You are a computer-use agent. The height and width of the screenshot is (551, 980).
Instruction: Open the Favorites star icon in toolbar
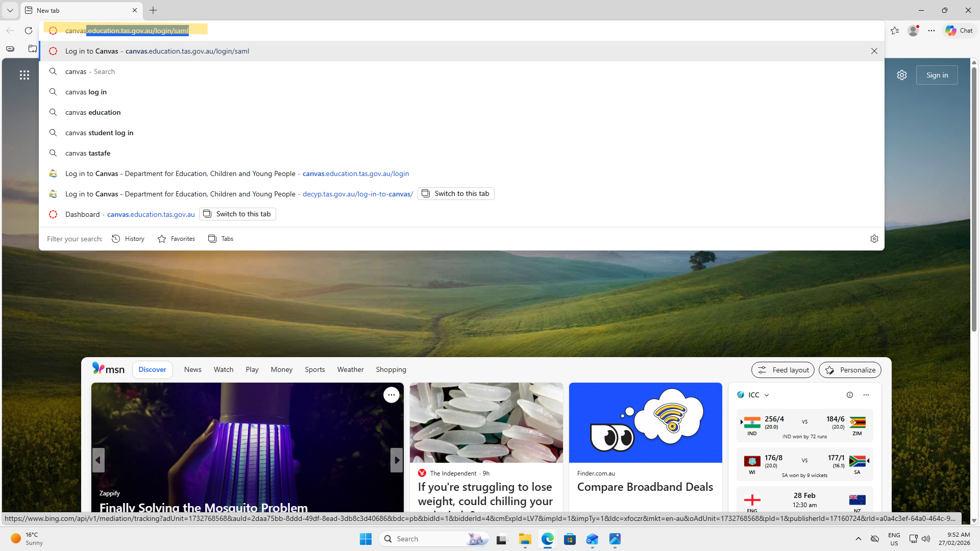(x=895, y=31)
